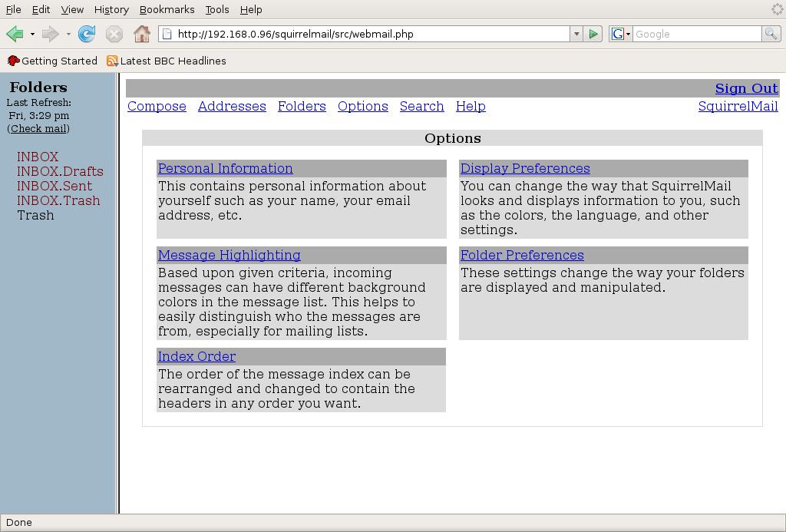786x532 pixels.
Task: Expand the Google search engine selector
Action: click(620, 34)
